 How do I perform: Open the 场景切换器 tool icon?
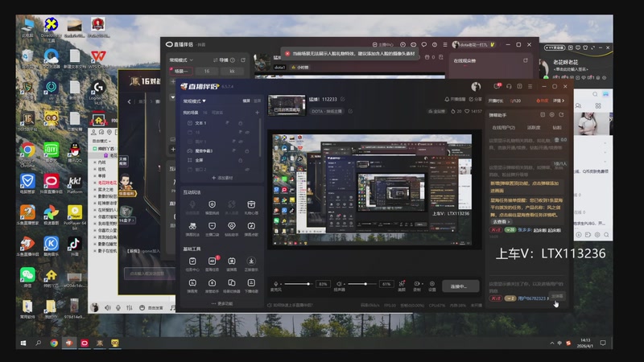click(232, 283)
